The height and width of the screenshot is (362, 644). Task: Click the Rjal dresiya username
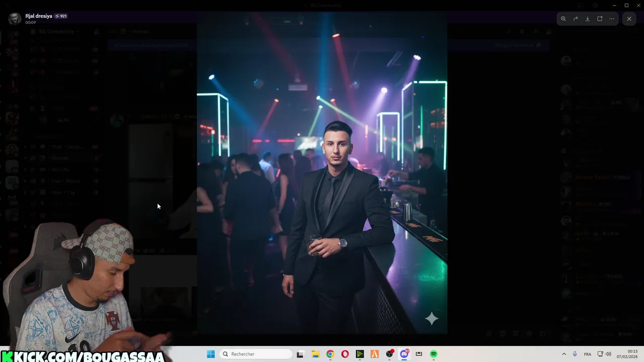[x=39, y=16]
